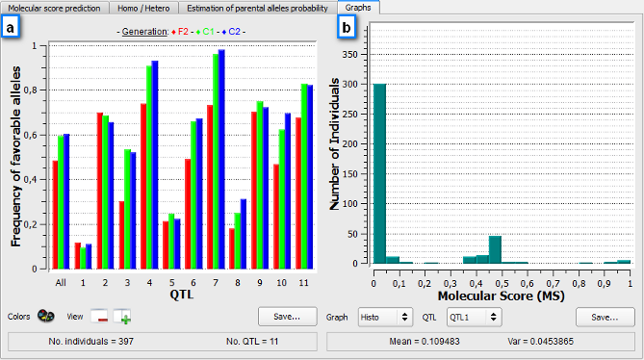
Task: Click the 'All' label on QTL axis
Action: coord(61,282)
